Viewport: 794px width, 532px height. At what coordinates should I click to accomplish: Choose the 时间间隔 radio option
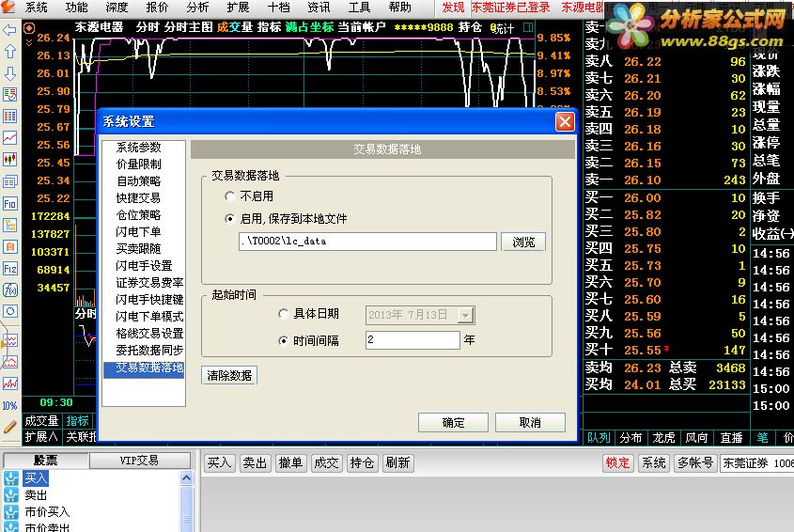point(283,341)
